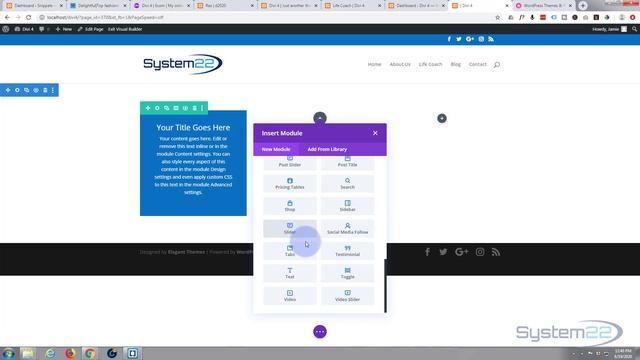Viewport: 640px width, 360px height.
Task: Click the dark add-module button above dialog
Action: tap(320, 118)
